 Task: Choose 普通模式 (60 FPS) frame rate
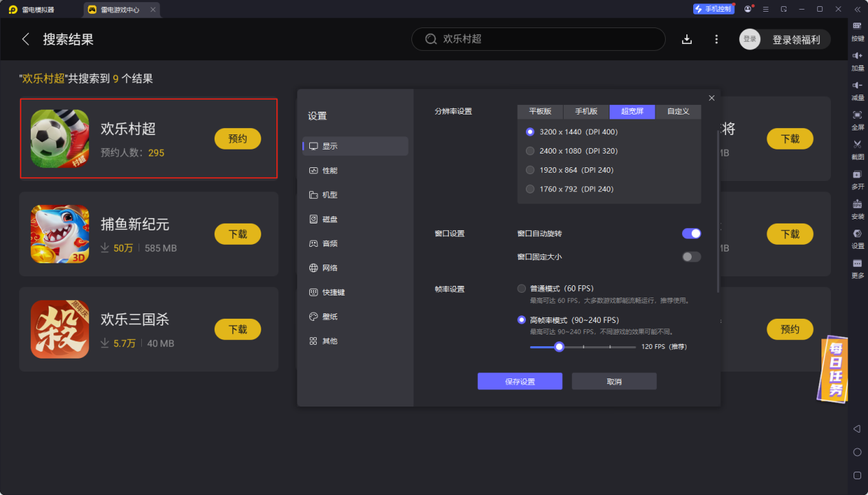coord(555,289)
